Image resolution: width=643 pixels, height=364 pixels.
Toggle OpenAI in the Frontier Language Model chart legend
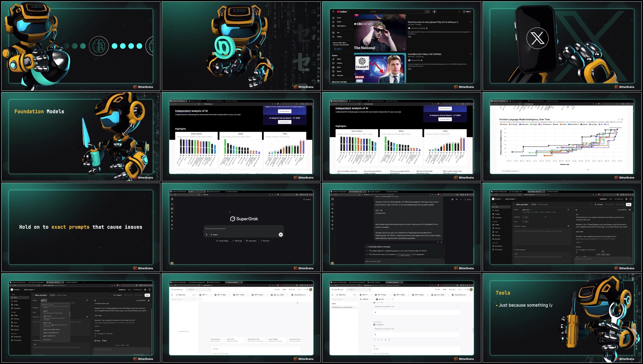pos(584,124)
